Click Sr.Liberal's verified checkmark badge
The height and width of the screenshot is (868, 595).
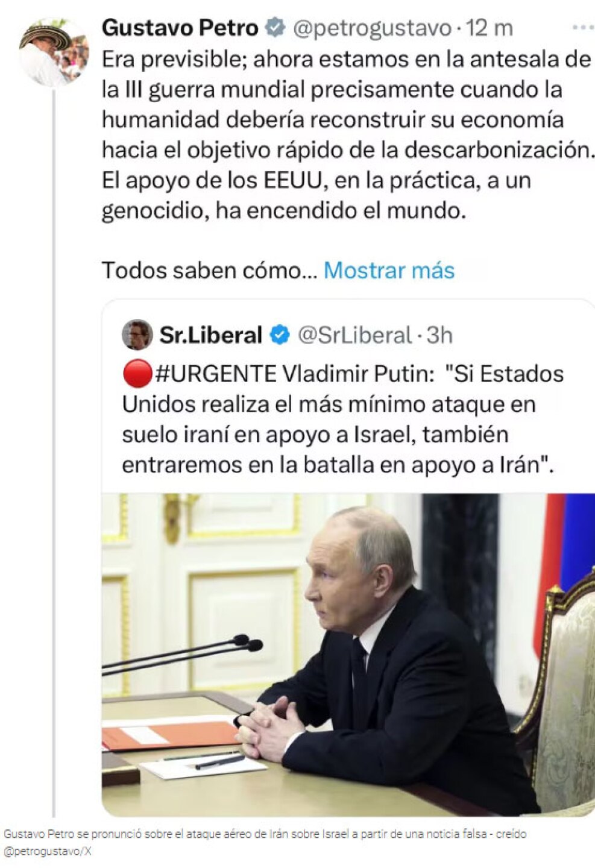click(x=280, y=335)
